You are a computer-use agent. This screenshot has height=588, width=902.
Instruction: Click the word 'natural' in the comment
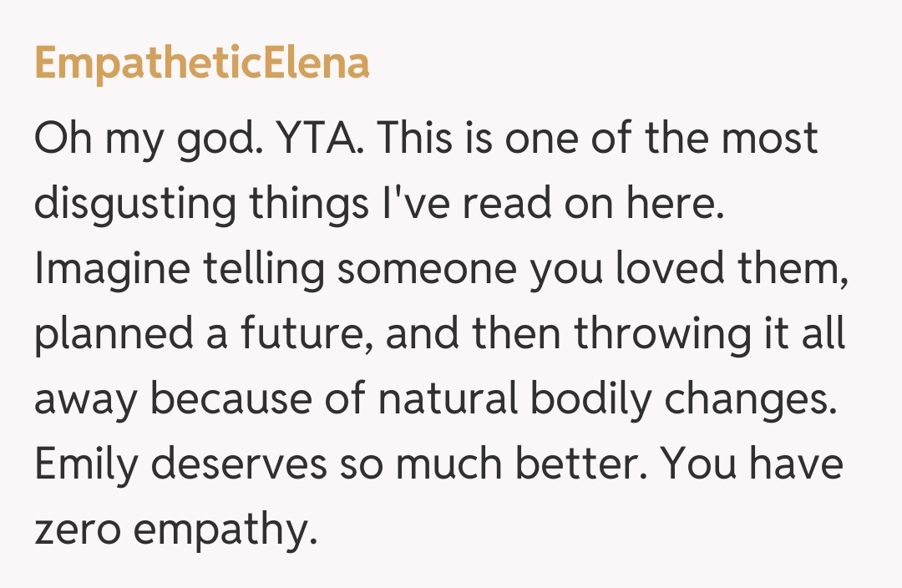tap(447, 399)
